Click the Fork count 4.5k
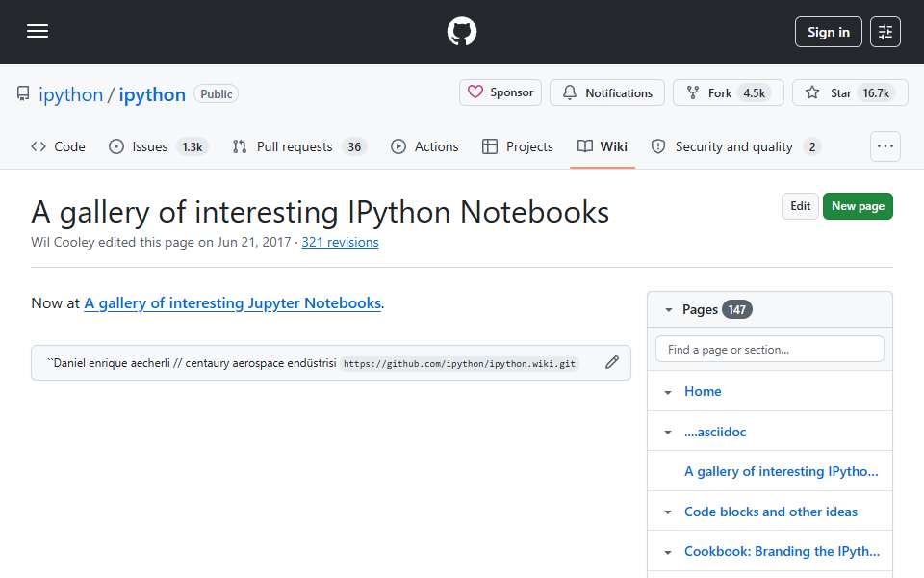The height and width of the screenshot is (578, 924). [754, 93]
